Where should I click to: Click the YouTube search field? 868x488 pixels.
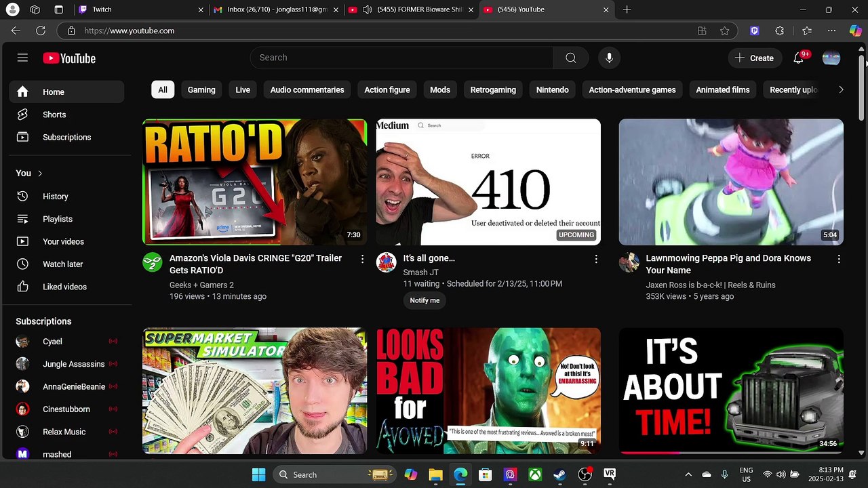coord(401,58)
